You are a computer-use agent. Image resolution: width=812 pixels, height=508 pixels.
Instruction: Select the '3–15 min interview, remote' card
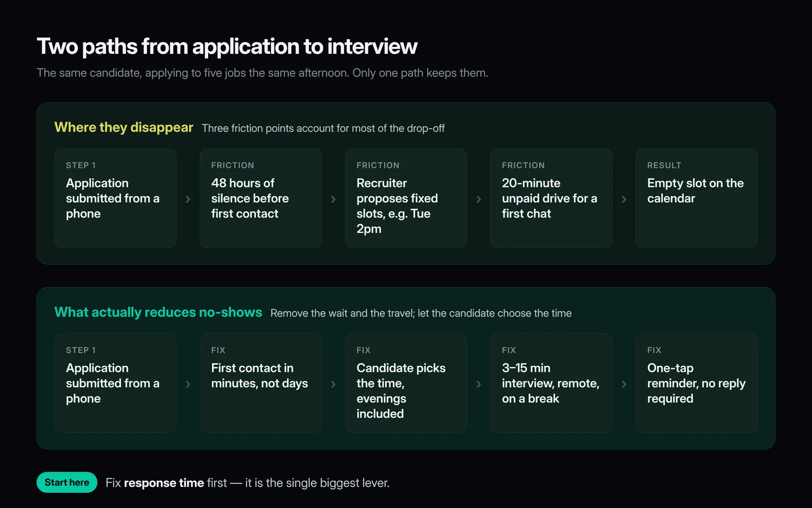(x=551, y=383)
